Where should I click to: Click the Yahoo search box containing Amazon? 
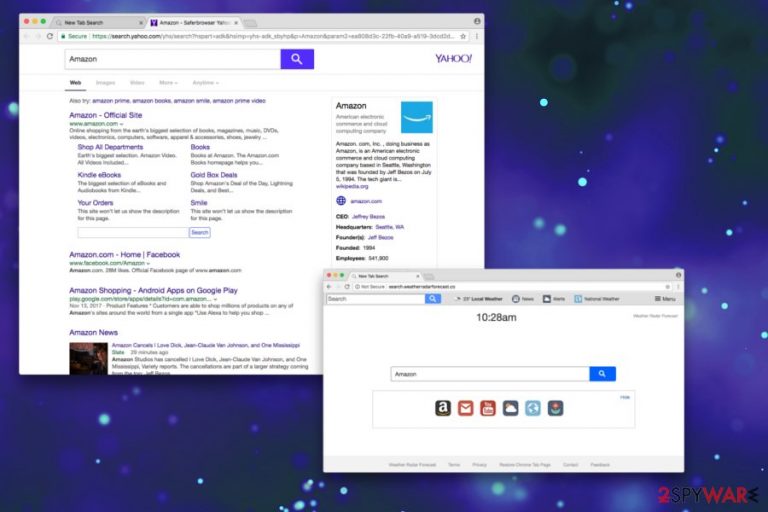click(172, 59)
